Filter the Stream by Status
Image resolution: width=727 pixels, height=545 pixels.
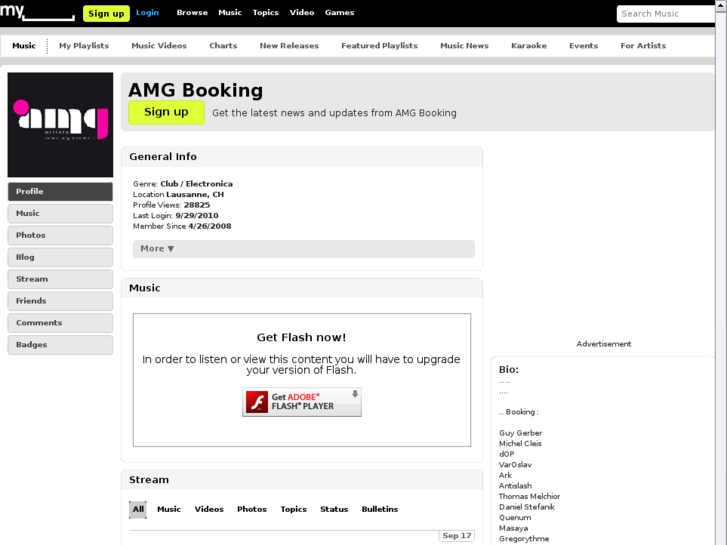pyautogui.click(x=334, y=509)
